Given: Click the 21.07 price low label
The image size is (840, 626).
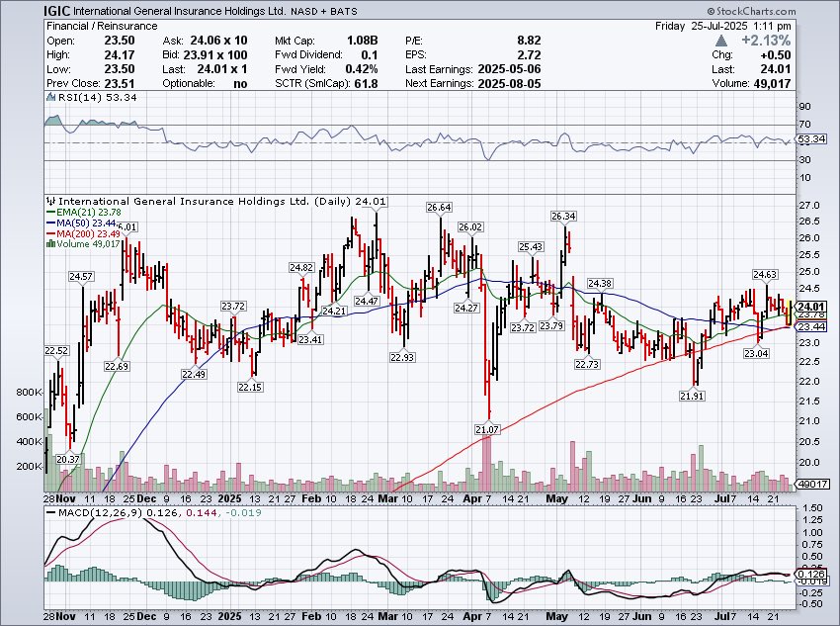Looking at the screenshot, I should point(487,429).
